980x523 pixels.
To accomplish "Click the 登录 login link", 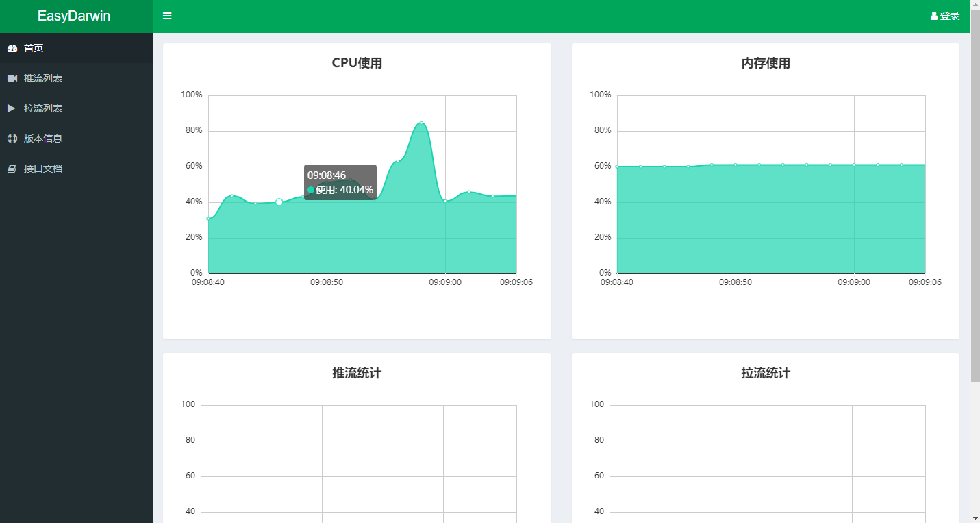I will [948, 15].
